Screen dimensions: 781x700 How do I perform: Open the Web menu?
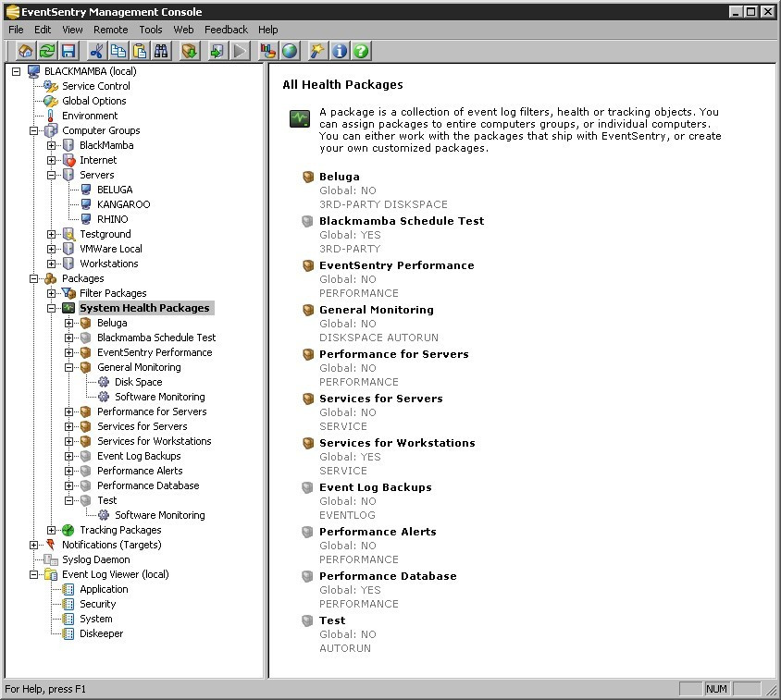tap(183, 30)
